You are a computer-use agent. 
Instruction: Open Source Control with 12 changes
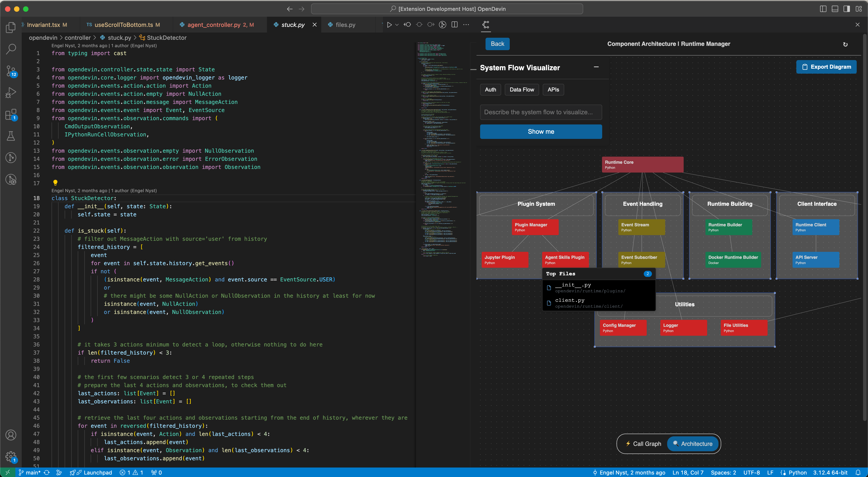pyautogui.click(x=11, y=71)
